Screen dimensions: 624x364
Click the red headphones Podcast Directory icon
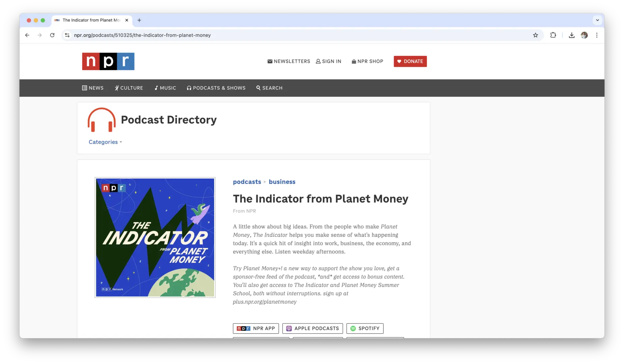[x=102, y=120]
